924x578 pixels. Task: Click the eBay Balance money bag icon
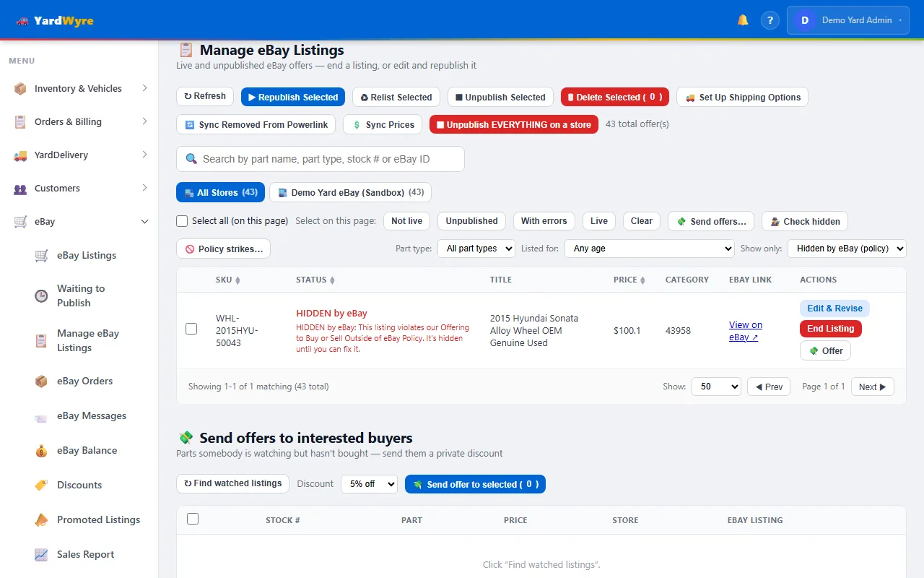42,451
